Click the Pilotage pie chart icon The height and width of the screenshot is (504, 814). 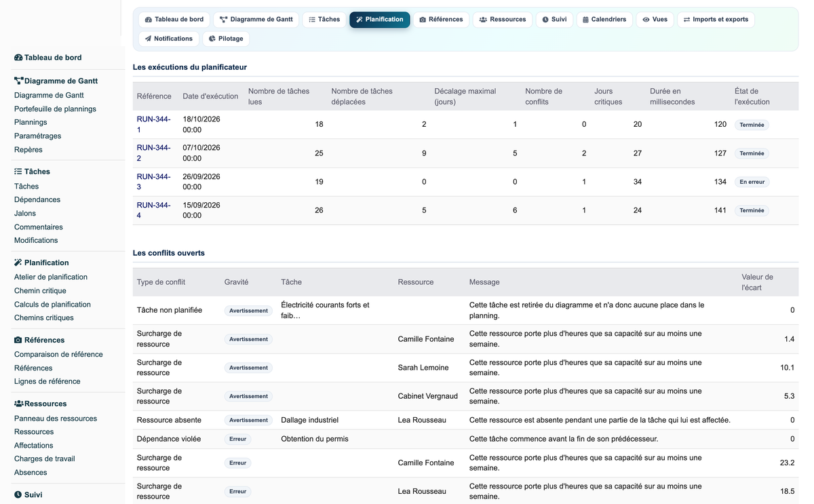point(212,39)
